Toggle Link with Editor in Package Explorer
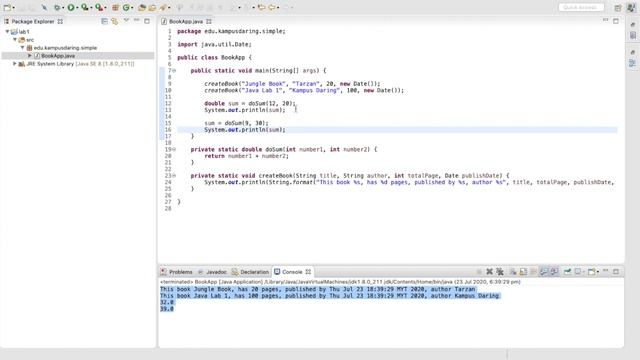The height and width of the screenshot is (360, 640). [x=115, y=21]
